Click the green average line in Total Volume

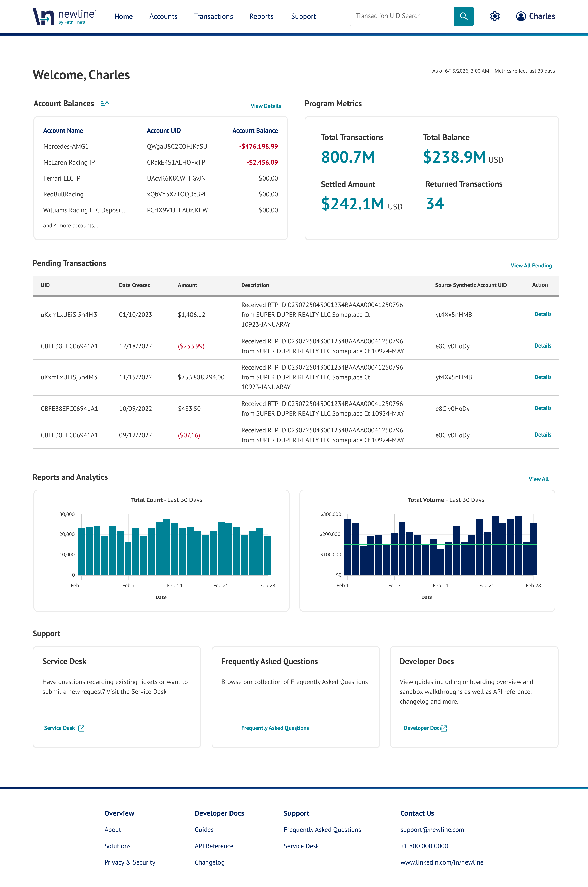click(441, 544)
